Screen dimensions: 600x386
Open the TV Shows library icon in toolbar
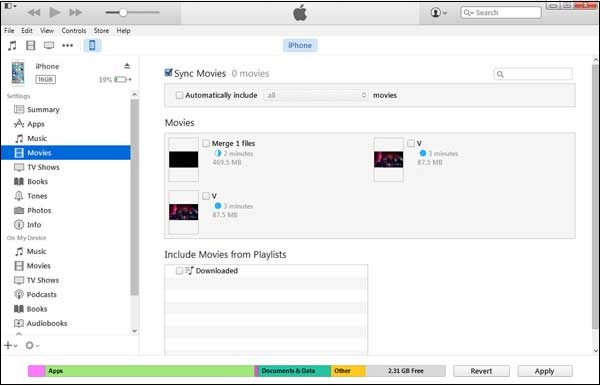click(x=49, y=46)
